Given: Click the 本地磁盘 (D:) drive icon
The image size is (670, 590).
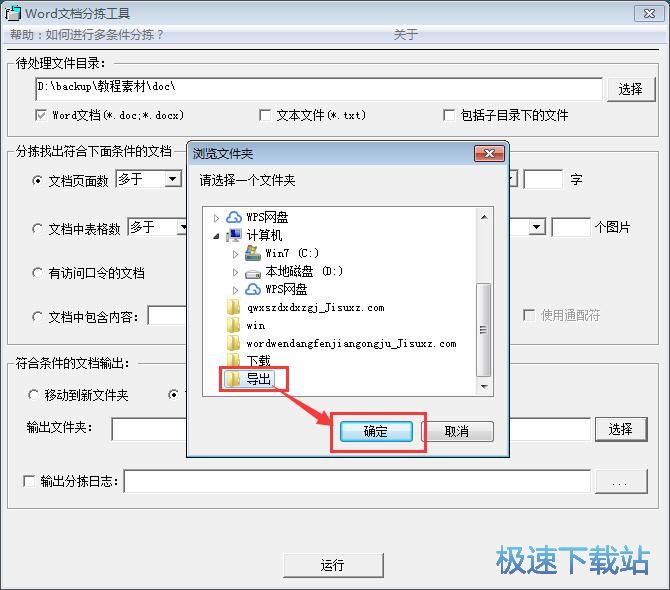Looking at the screenshot, I should point(253,273).
